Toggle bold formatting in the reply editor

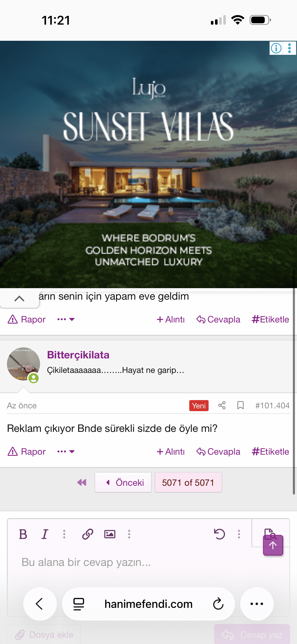(x=23, y=534)
